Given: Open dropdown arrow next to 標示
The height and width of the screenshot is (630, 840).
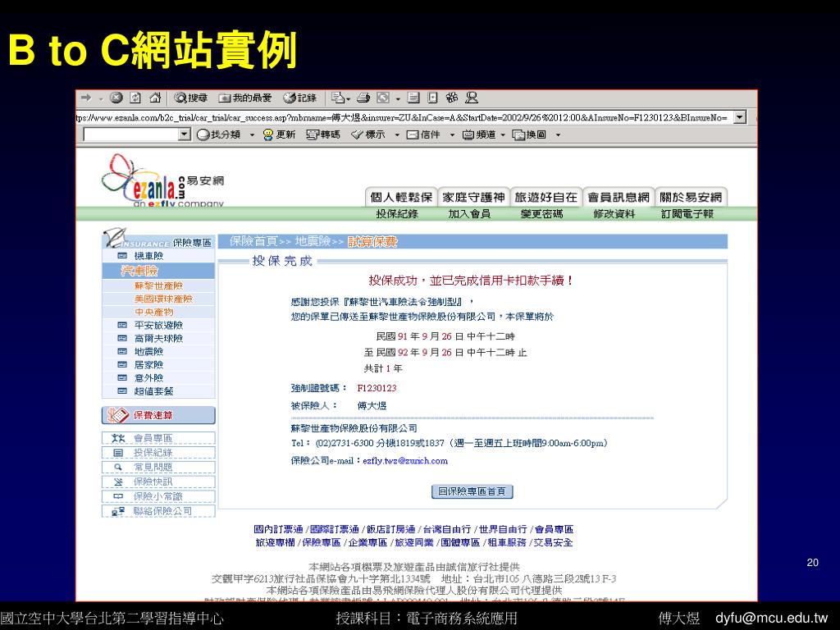Looking at the screenshot, I should [x=397, y=135].
